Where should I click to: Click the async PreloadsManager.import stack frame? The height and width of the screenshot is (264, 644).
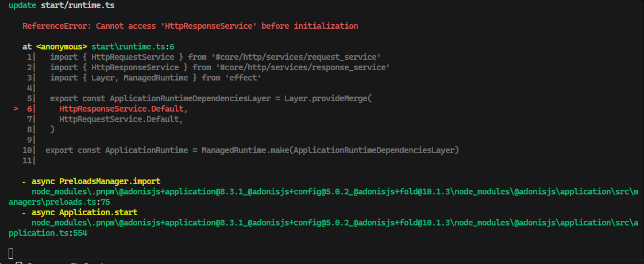(x=96, y=181)
